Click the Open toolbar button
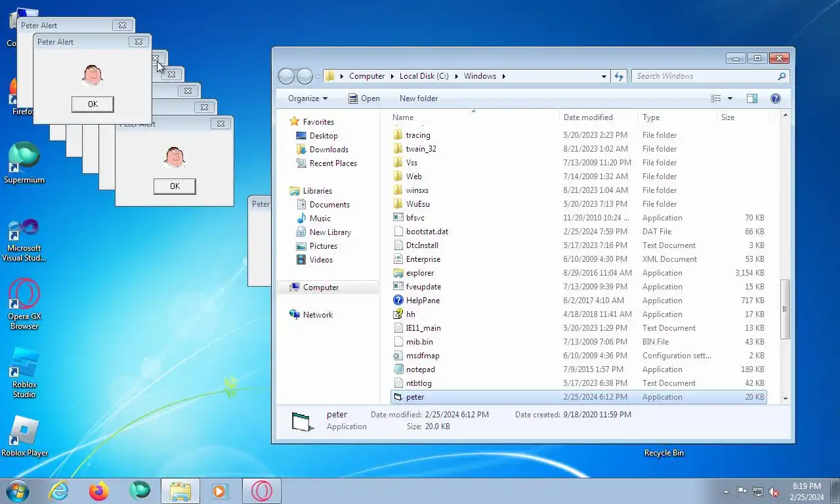 (364, 98)
